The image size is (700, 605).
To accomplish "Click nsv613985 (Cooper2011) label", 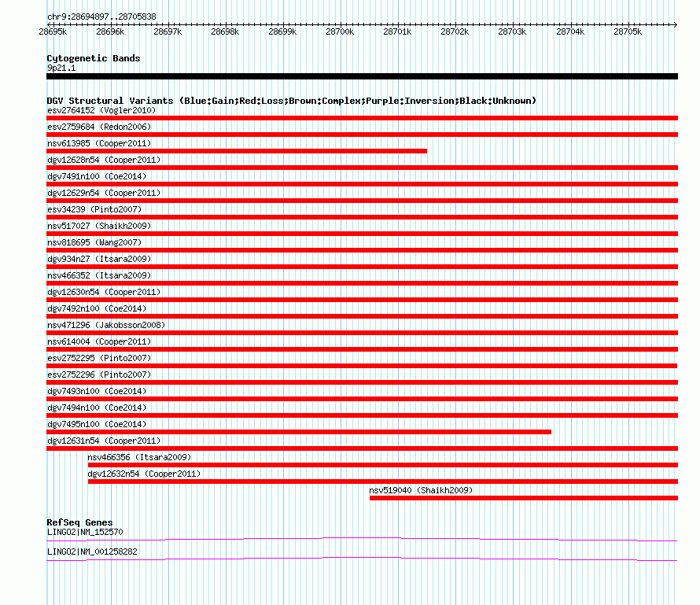I will tap(99, 143).
